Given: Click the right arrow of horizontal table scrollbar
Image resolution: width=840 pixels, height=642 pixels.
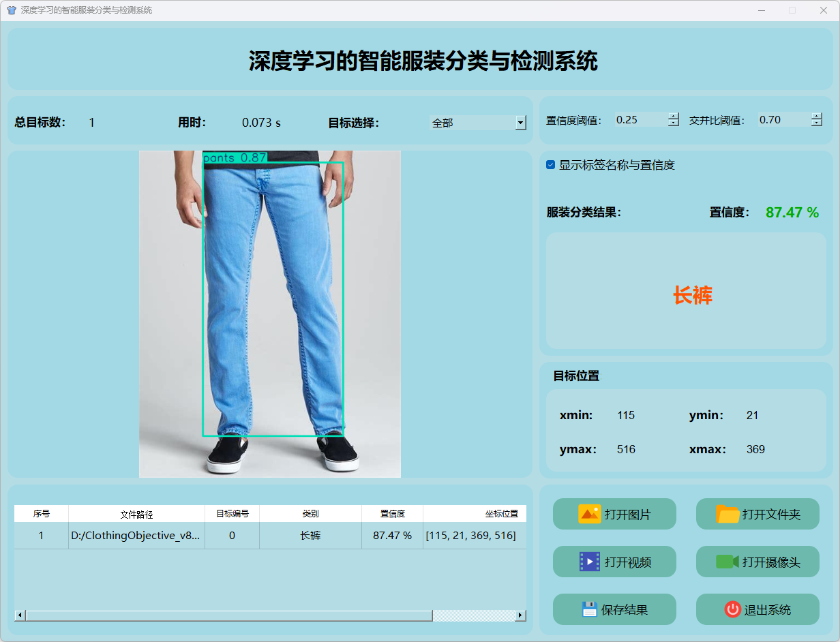Looking at the screenshot, I should pyautogui.click(x=520, y=615).
